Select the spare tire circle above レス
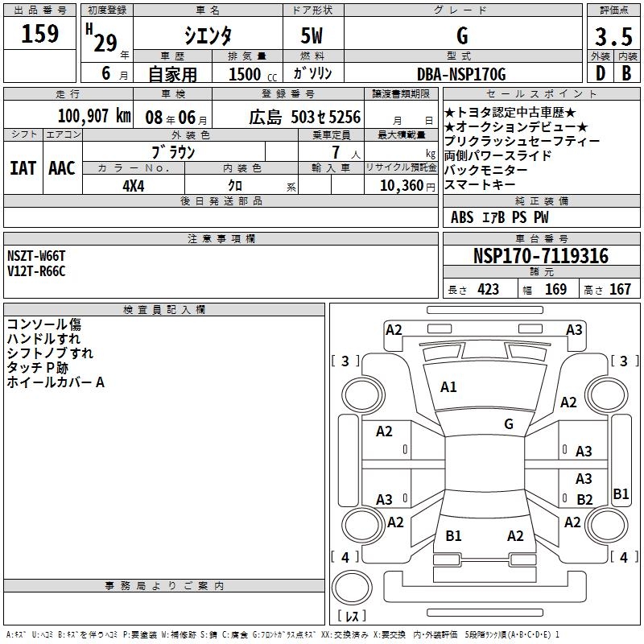 (352, 587)
